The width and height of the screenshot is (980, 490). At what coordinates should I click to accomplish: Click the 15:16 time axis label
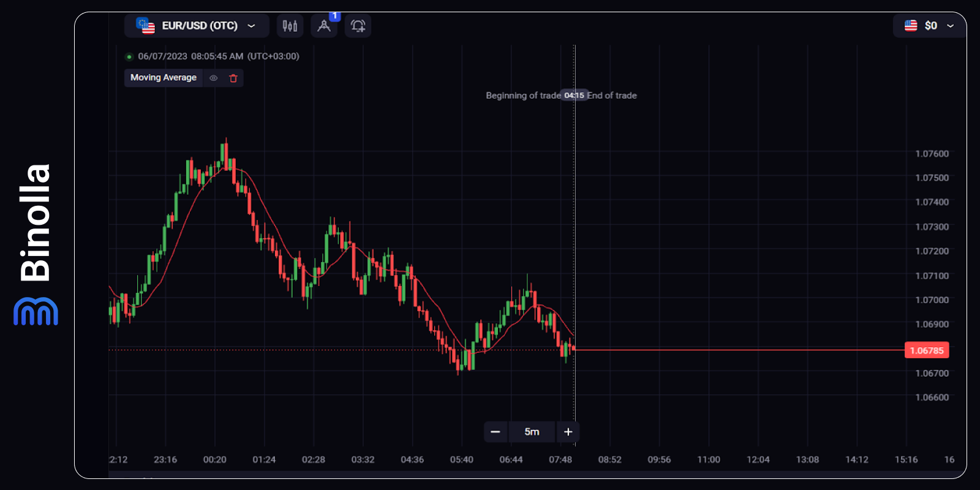[x=906, y=459]
